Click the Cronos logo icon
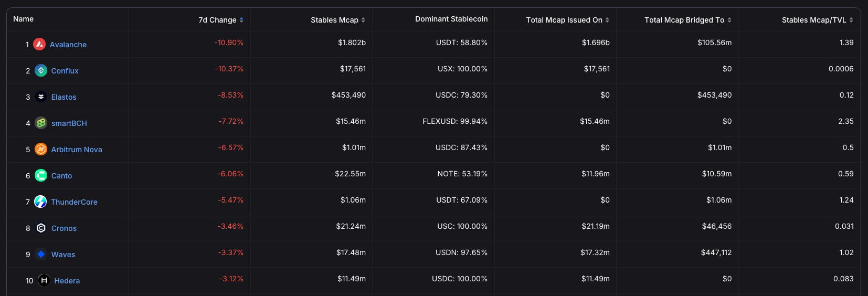Screen dimensions: 868x296 click(x=41, y=228)
